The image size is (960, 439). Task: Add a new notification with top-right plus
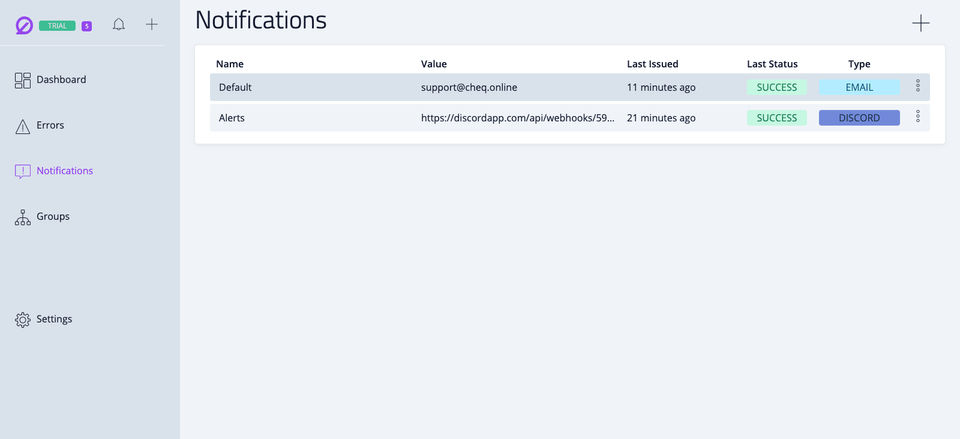point(920,23)
